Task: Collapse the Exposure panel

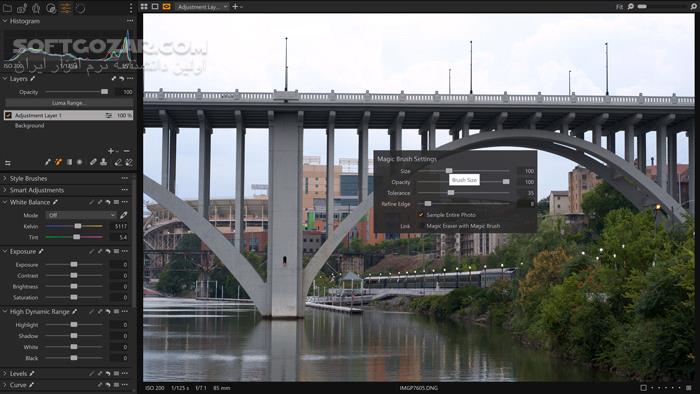Action: (x=5, y=252)
